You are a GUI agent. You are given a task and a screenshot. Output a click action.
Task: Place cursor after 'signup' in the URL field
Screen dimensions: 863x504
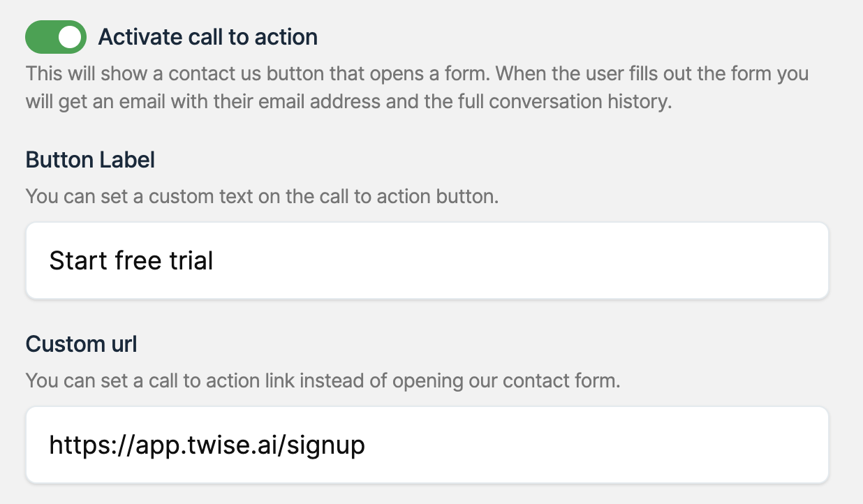click(x=366, y=445)
